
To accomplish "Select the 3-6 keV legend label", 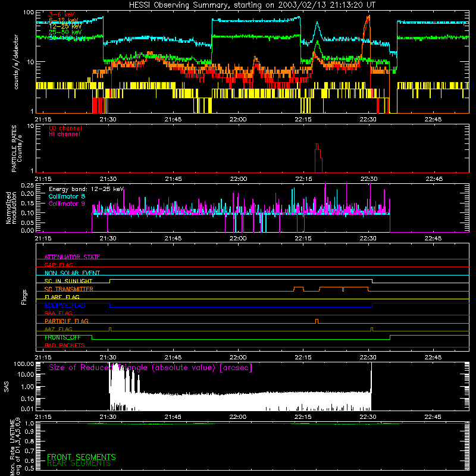I will click(61, 14).
